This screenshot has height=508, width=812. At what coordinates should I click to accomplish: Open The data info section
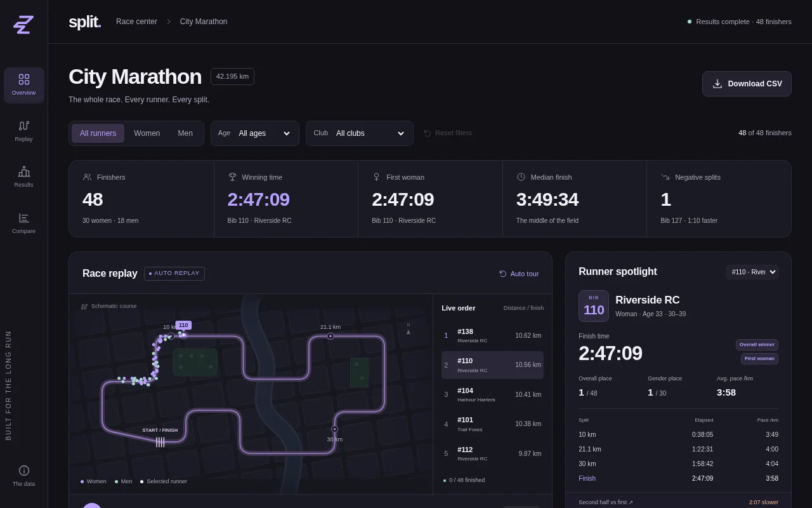23,476
